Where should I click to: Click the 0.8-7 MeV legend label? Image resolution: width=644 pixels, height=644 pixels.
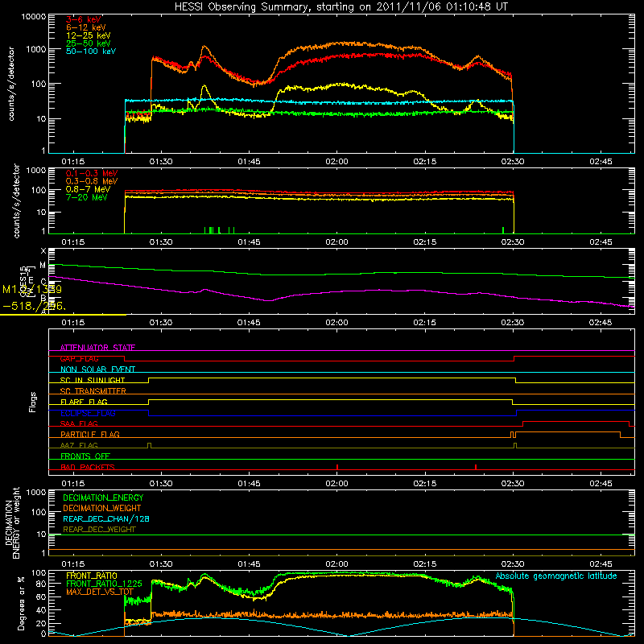[89, 189]
